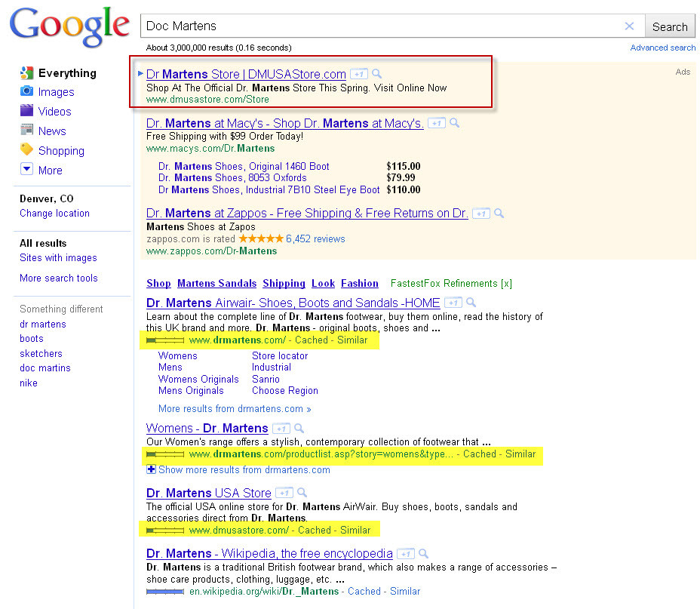Open Dr. Martens USA Store result
The image size is (700, 609).
click(x=209, y=494)
